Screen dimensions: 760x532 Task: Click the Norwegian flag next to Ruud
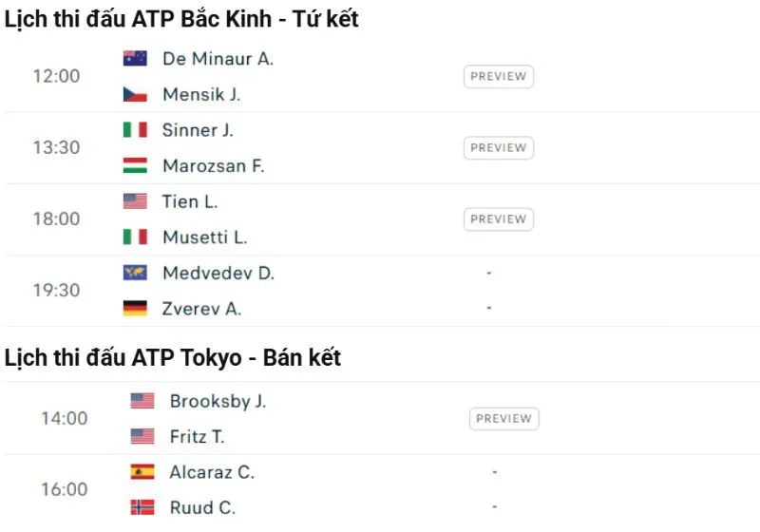(x=142, y=507)
